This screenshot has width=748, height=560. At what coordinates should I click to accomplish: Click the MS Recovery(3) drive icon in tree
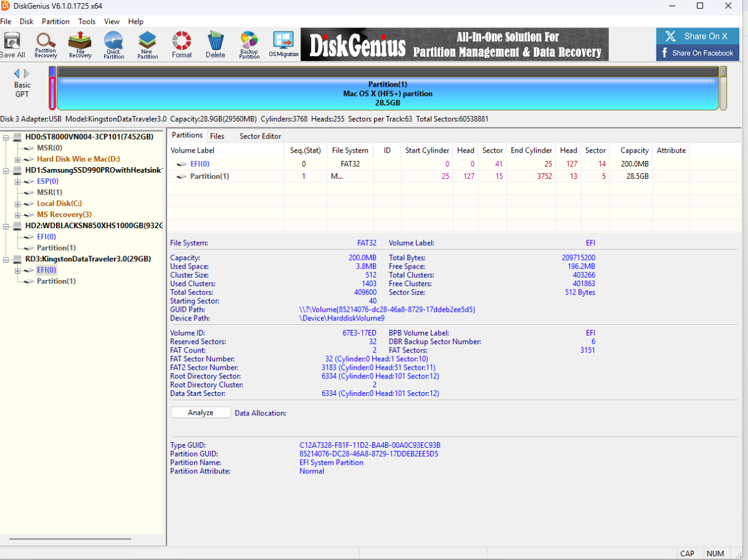pyautogui.click(x=29, y=215)
